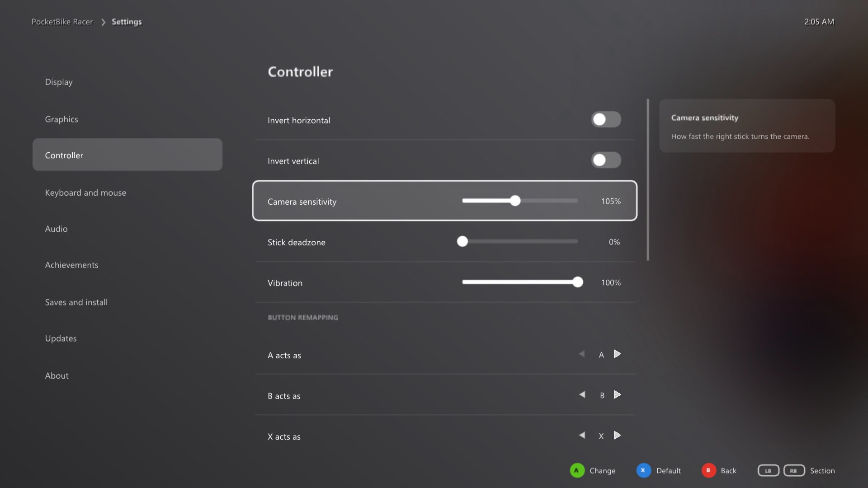Viewport: 868px width, 488px height.
Task: Click the PocketBike Racer breadcrumb link
Action: 62,22
